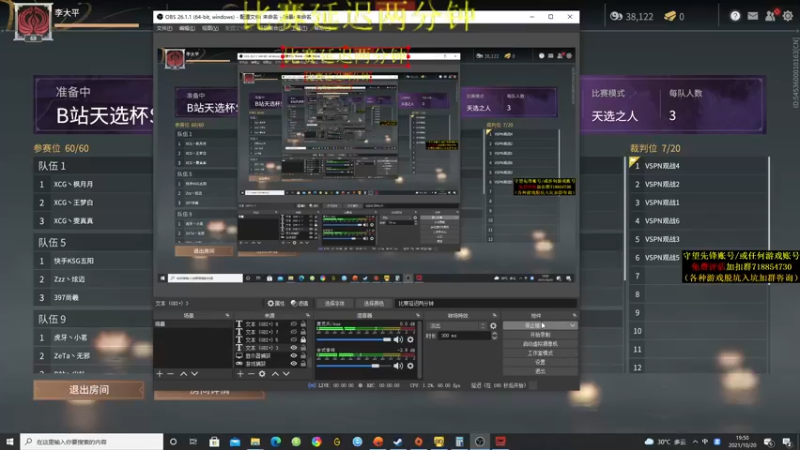Click the Windows Start button

(10, 441)
